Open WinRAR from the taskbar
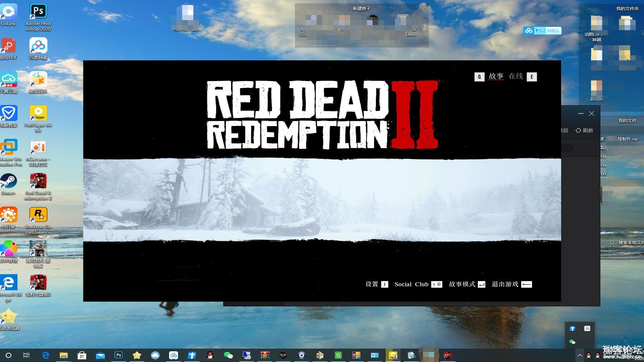This screenshot has height=362, width=644. click(x=265, y=355)
